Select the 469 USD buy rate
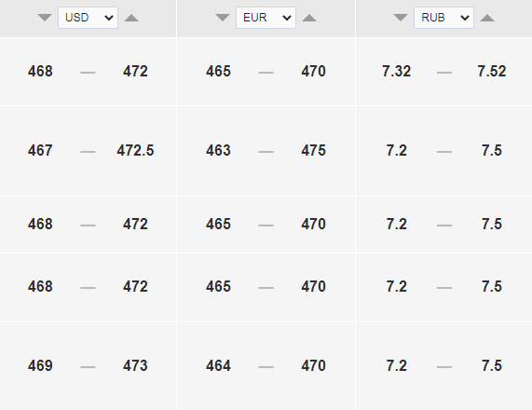The image size is (532, 410). point(40,365)
